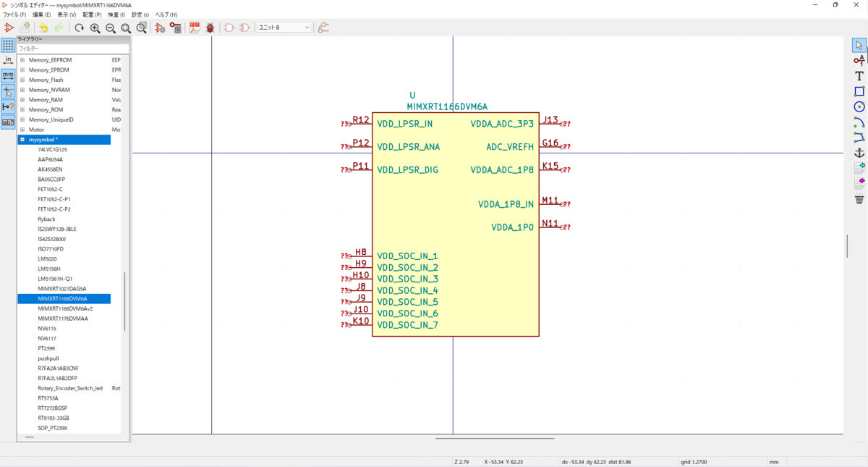The image size is (868, 467).
Task: Click the ADC_VREFH pin label
Action: click(510, 147)
